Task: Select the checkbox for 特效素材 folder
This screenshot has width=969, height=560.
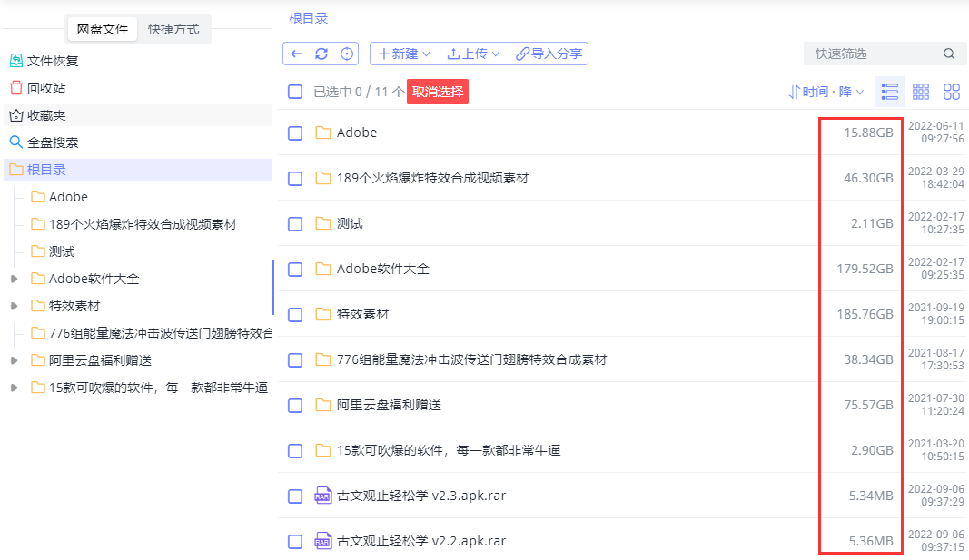Action: [x=294, y=314]
